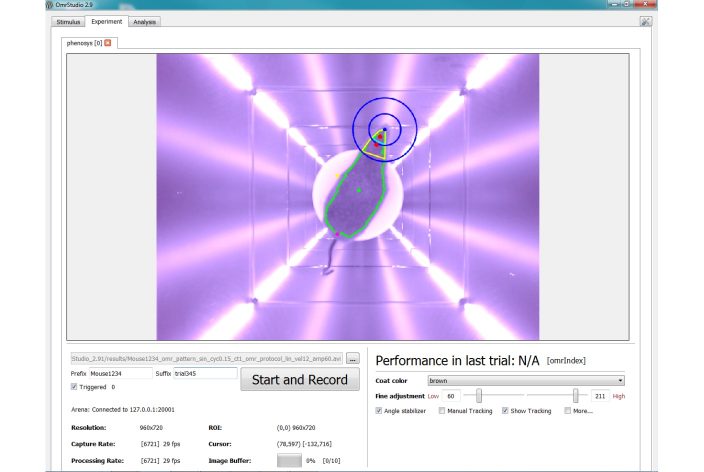Viewport: 704px width, 472px height.
Task: Click the Low fine adjustment slider handle
Action: coord(479,396)
